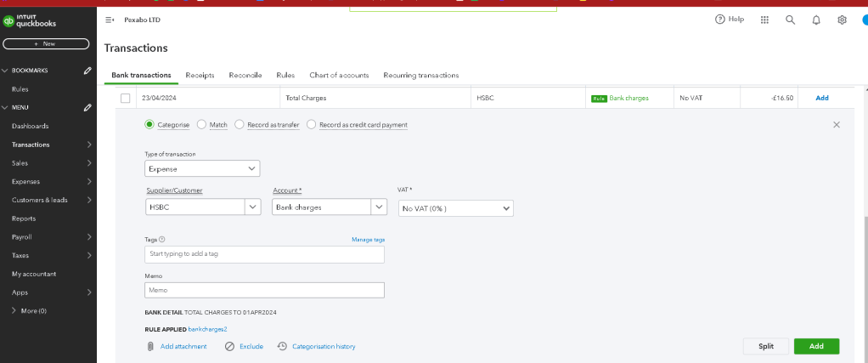The width and height of the screenshot is (868, 363).
Task: Edit bookmarks with pencil icon
Action: coord(87,71)
